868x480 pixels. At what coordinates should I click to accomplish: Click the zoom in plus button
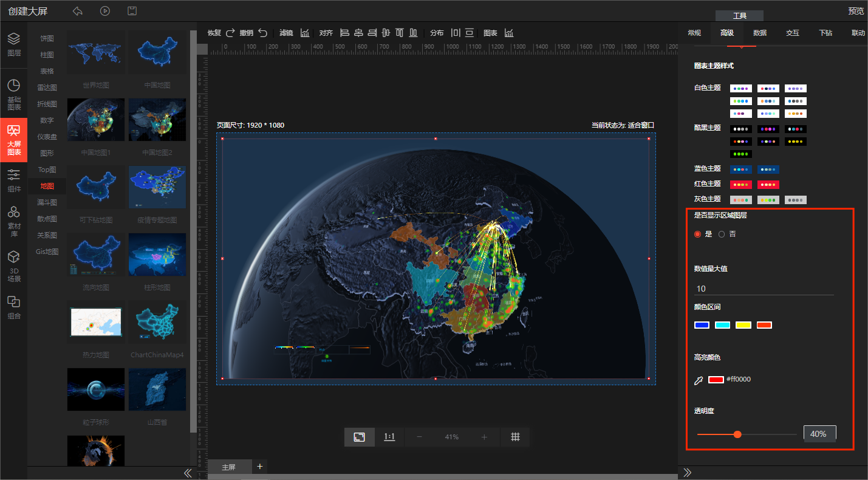484,437
